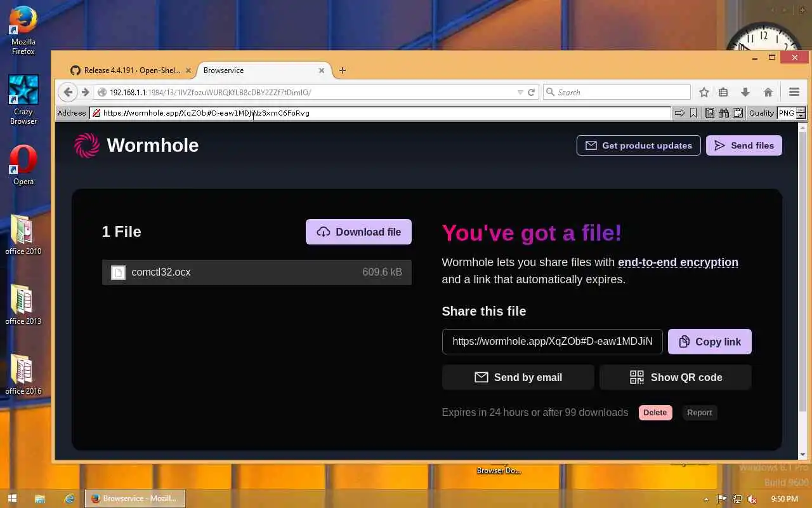Click Send files button
This screenshot has height=508, width=812.
click(x=744, y=145)
